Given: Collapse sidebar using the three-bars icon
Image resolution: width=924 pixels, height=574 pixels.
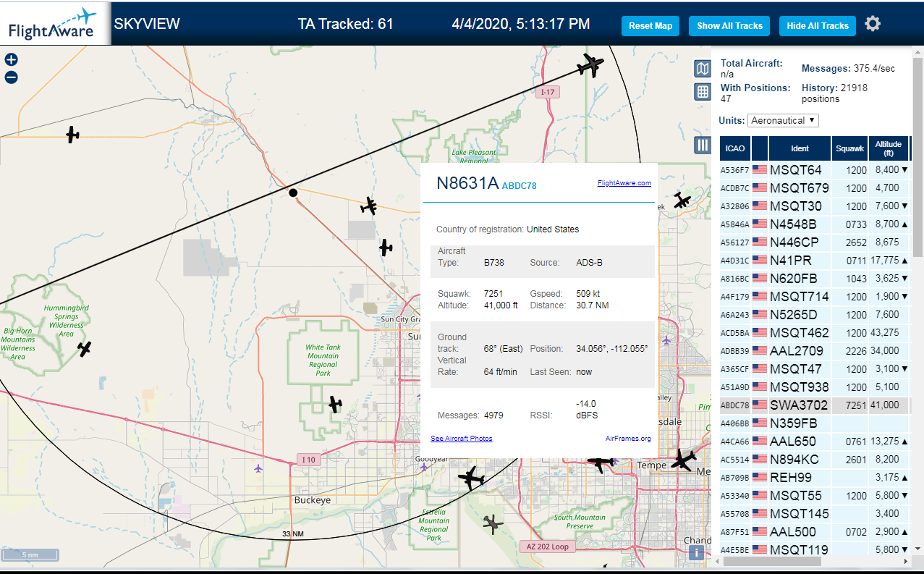Looking at the screenshot, I should pos(702,145).
